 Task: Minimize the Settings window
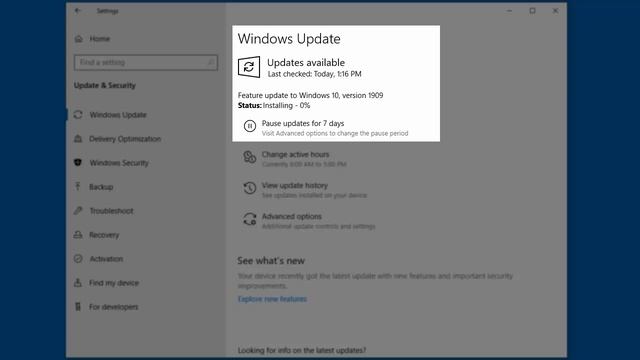point(509,11)
